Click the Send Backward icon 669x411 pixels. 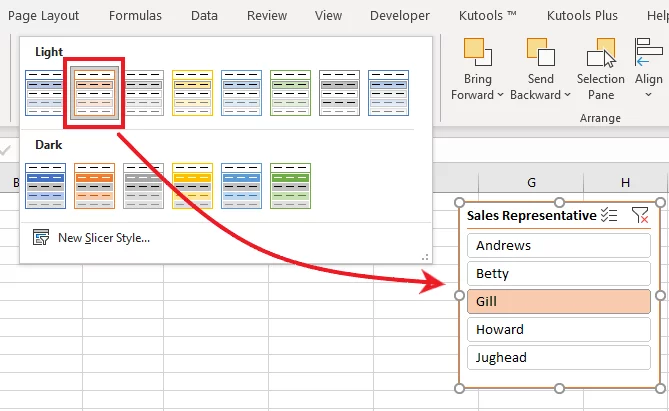[x=539, y=52]
